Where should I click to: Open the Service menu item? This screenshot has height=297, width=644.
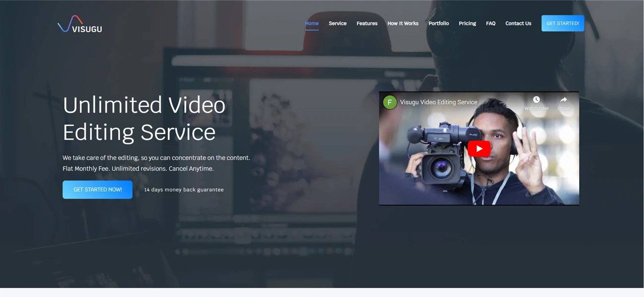337,23
